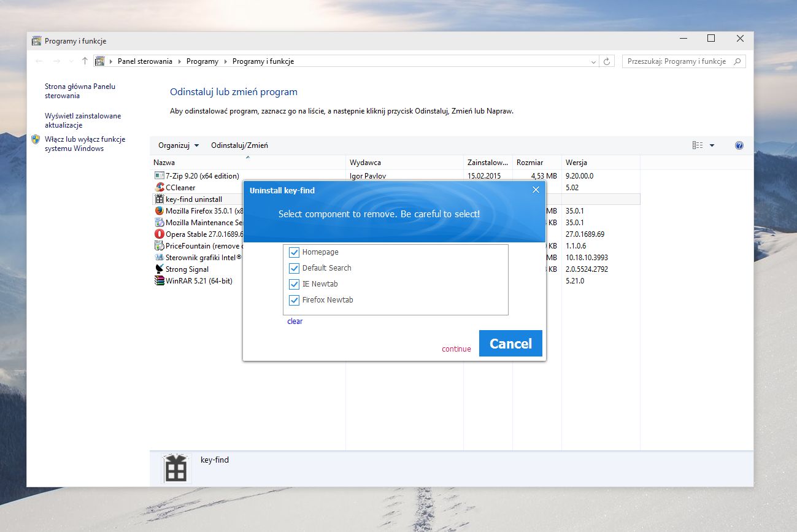
Task: Click the Sterownik grafiki Intel row icon
Action: [x=160, y=258]
